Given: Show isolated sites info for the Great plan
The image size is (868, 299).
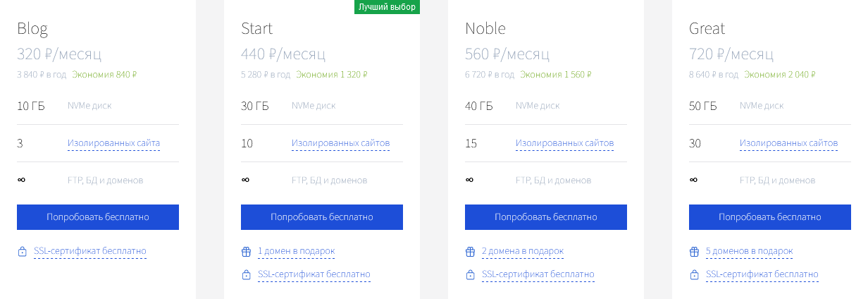Looking at the screenshot, I should 788,143.
